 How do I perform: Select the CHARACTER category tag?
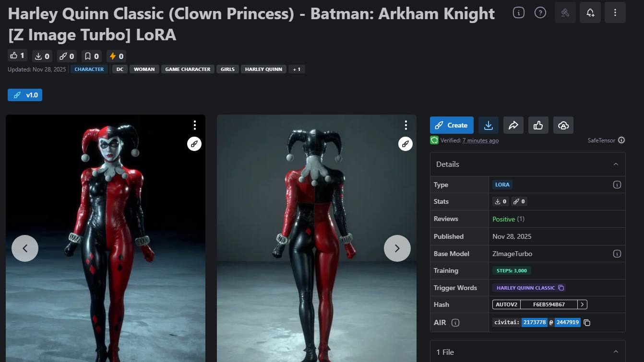pos(89,69)
